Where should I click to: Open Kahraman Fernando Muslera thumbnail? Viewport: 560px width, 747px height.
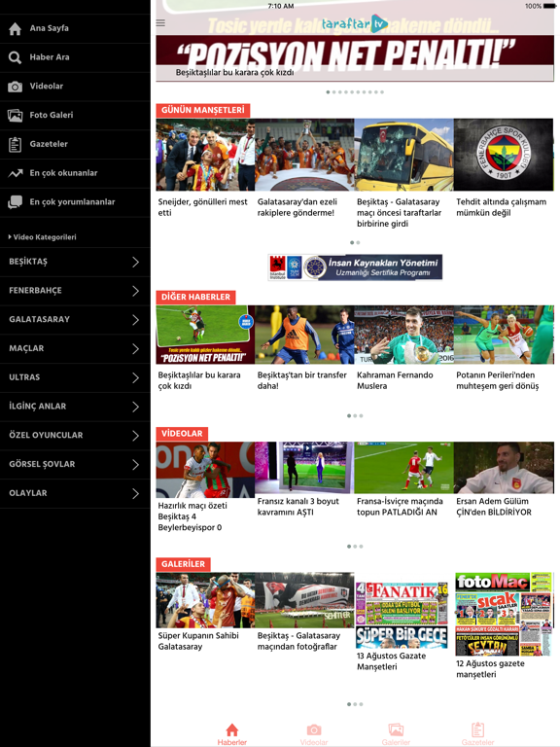pyautogui.click(x=403, y=335)
